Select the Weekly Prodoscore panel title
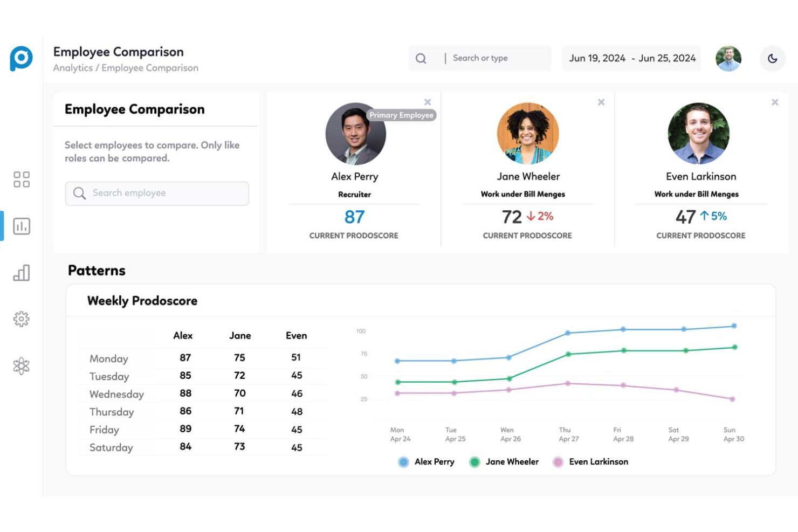 (x=142, y=301)
